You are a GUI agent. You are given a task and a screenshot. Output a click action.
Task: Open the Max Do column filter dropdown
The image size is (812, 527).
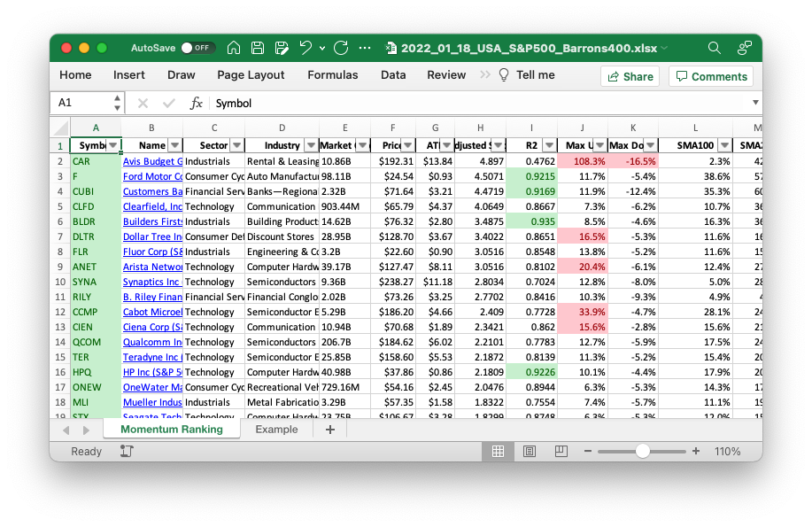pyautogui.click(x=651, y=145)
